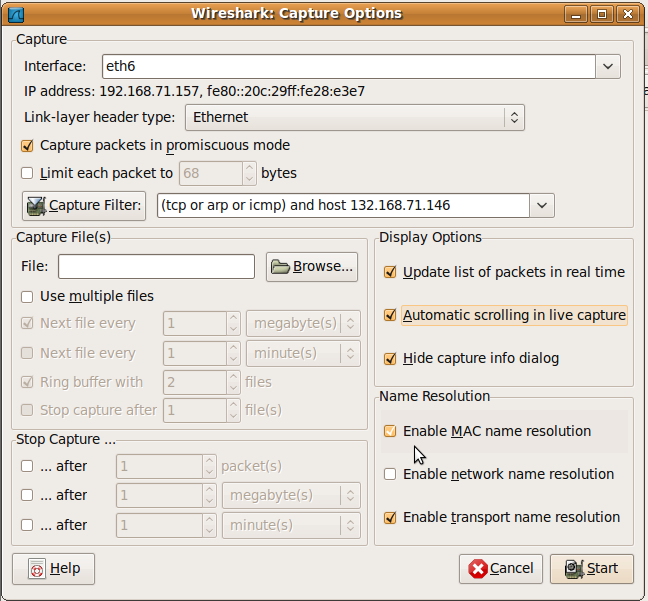
Task: Click the capture File path field
Action: tap(157, 267)
